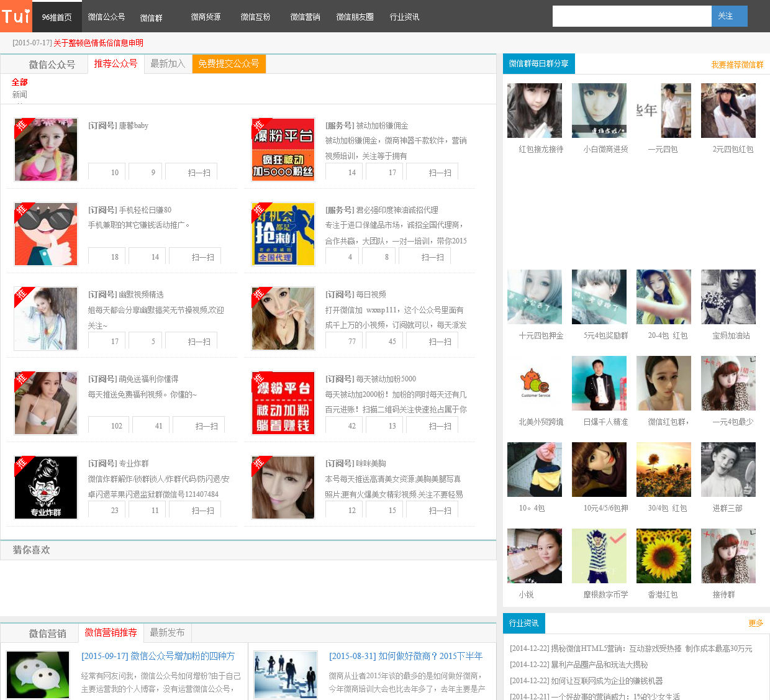Open the 96推首页 nav item

[57, 17]
